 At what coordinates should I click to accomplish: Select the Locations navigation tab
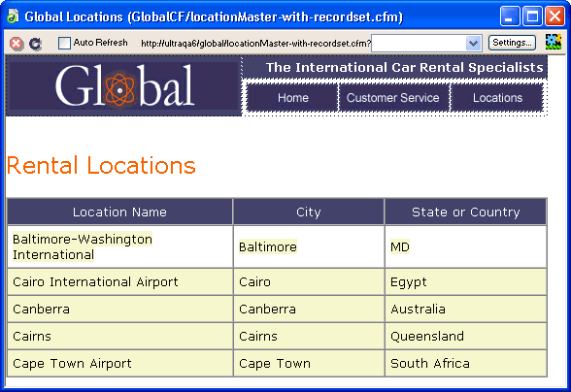497,98
